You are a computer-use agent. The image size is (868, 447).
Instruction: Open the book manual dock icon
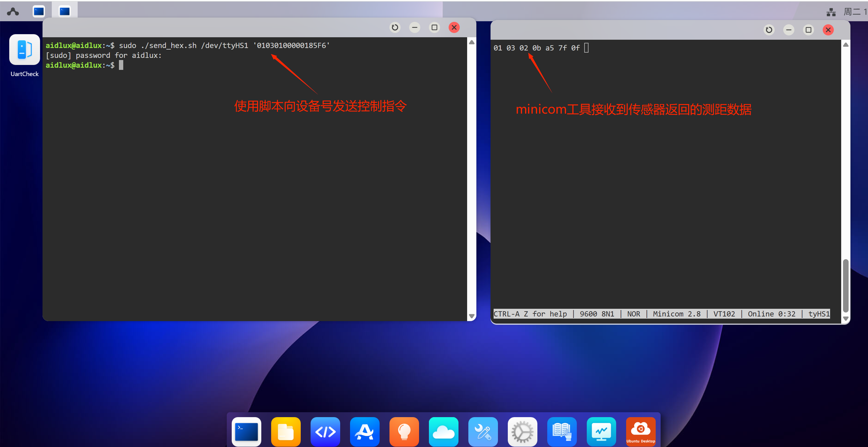562,432
